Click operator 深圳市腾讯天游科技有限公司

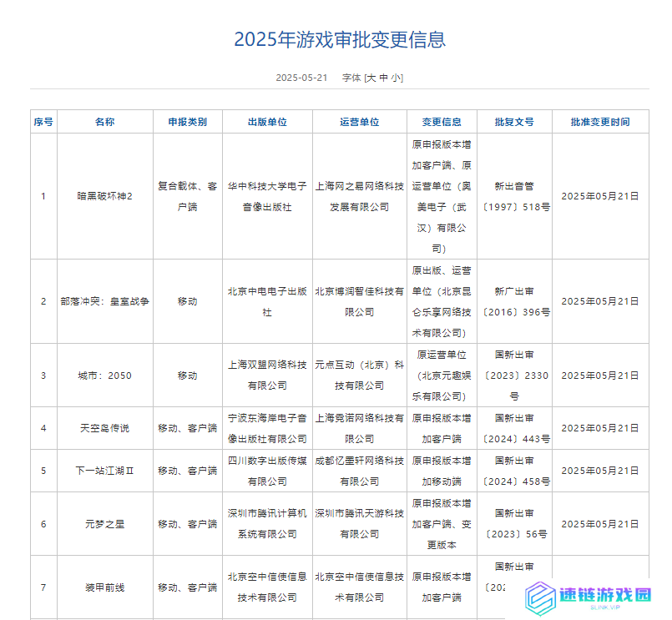point(360,523)
